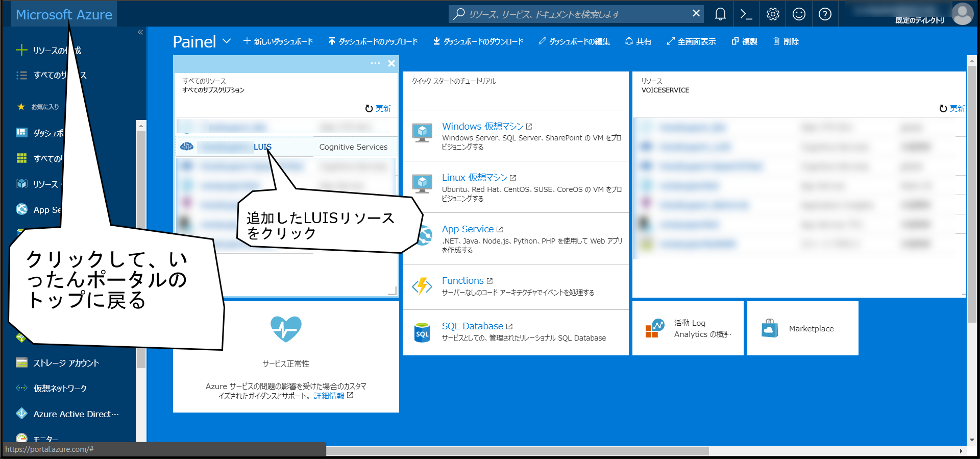980x459 pixels.
Task: Click the horizontal scrollbar at the bottom
Action: pos(517,451)
